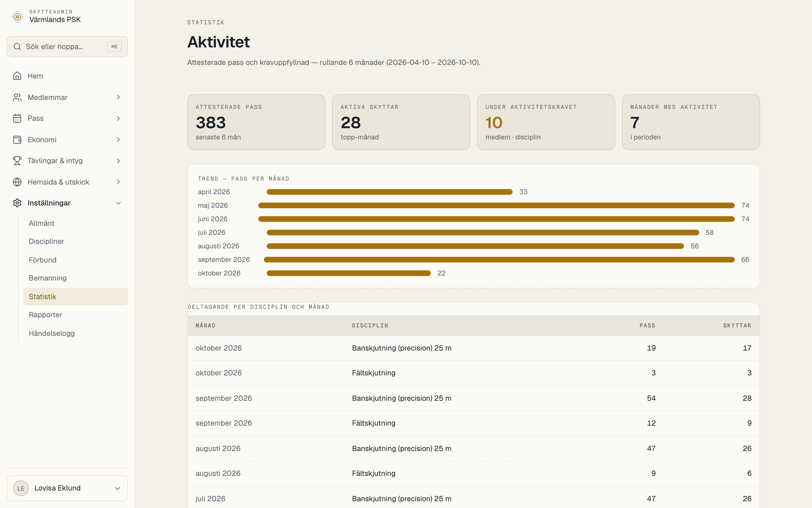
Task: Click the april 2026 trend bar
Action: [x=390, y=192]
